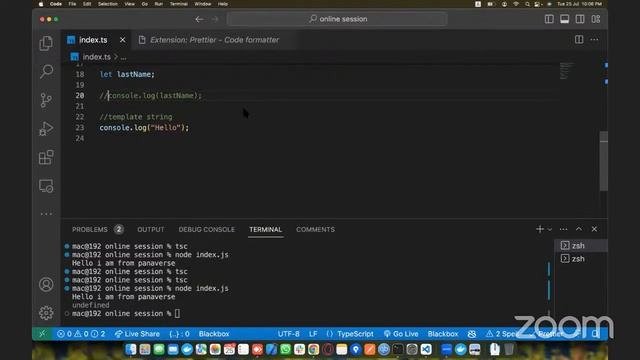Open editor More Actions ellipsis

pos(594,40)
